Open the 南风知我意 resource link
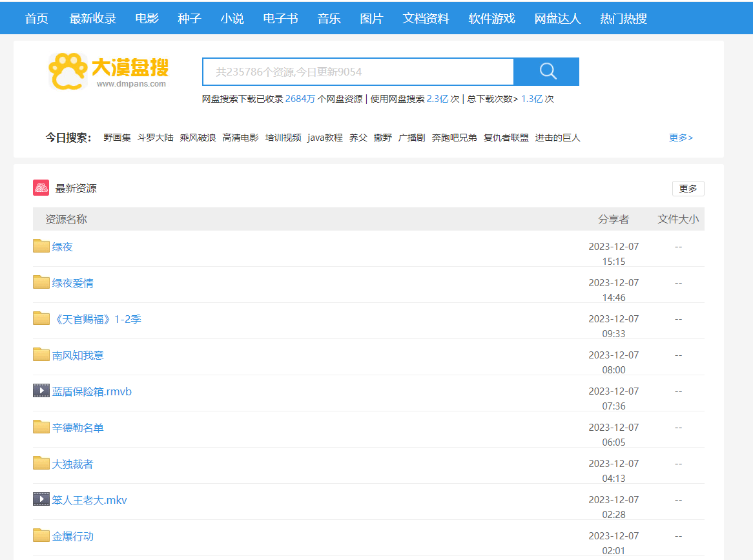Image resolution: width=753 pixels, height=560 pixels. coord(78,355)
